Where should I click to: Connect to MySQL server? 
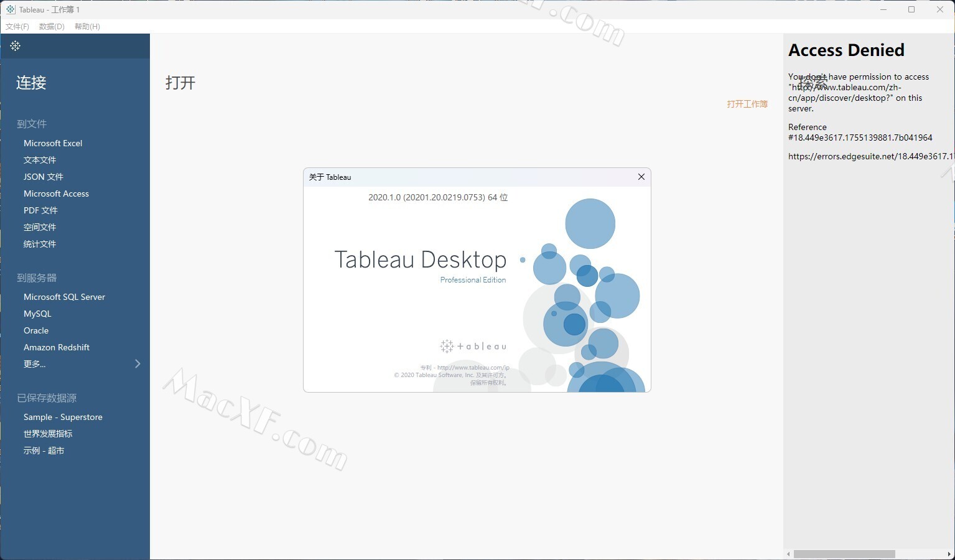click(37, 314)
